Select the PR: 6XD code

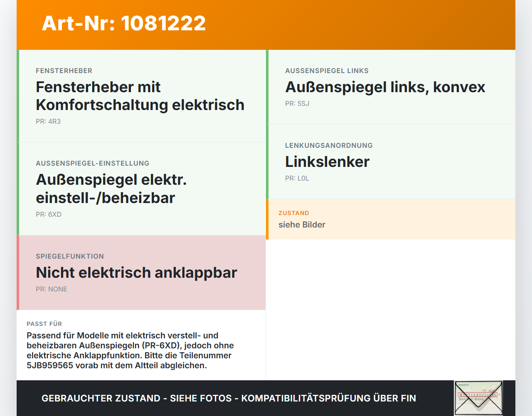tap(49, 215)
